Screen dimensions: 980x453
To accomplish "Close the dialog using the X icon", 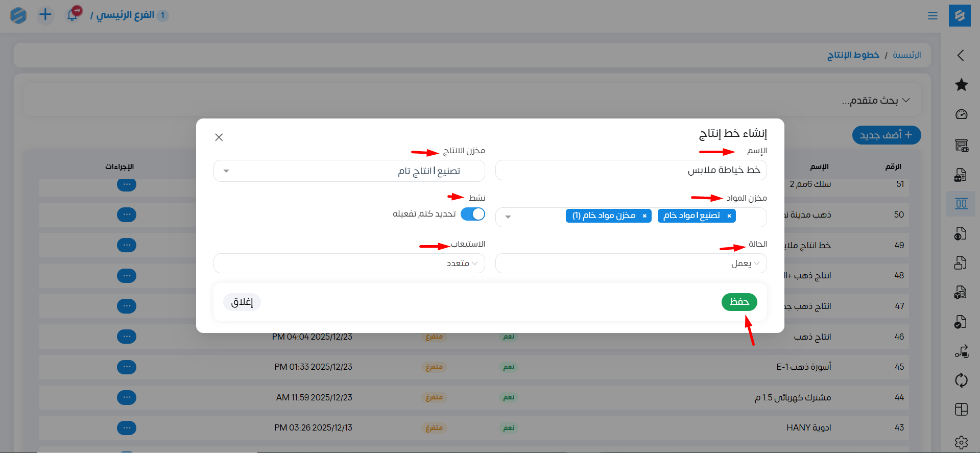I will coord(219,137).
